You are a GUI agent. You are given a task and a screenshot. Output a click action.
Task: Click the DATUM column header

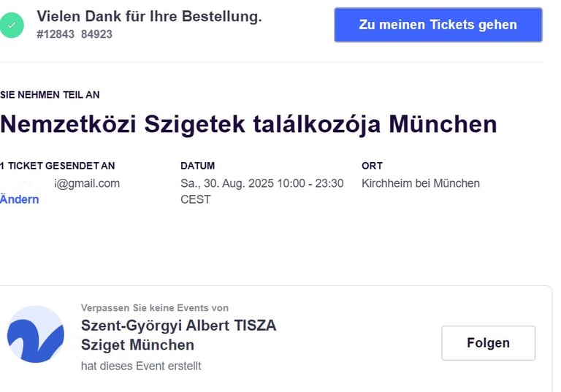[197, 166]
